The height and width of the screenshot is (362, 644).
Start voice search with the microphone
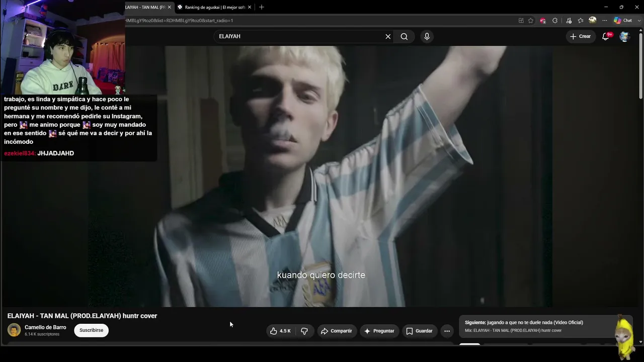click(427, 36)
